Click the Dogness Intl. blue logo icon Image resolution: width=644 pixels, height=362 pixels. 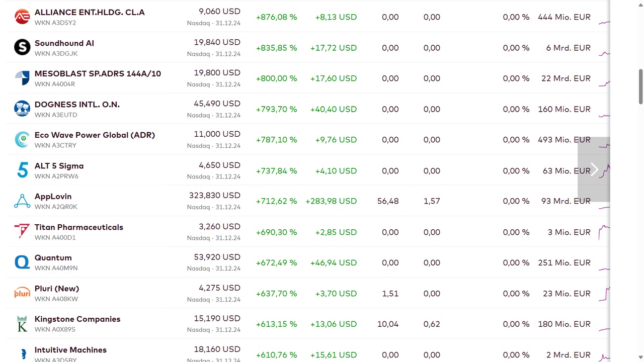point(22,109)
